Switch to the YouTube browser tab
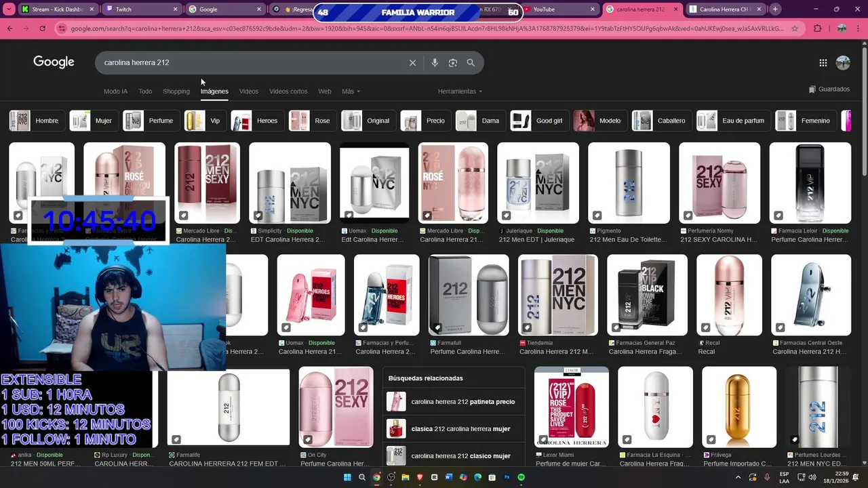The image size is (868, 488). pyautogui.click(x=560, y=9)
